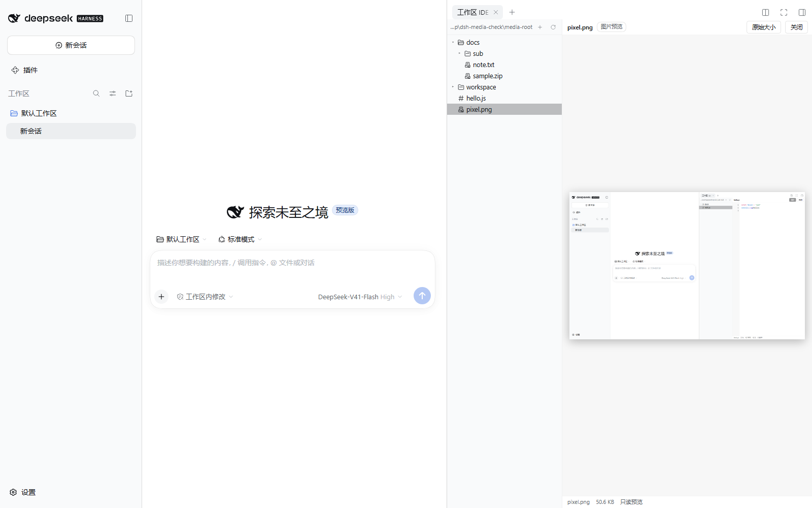Viewport: 812px width, 508px height.
Task: Open the 工作区内修改 permission dropdown
Action: click(205, 297)
